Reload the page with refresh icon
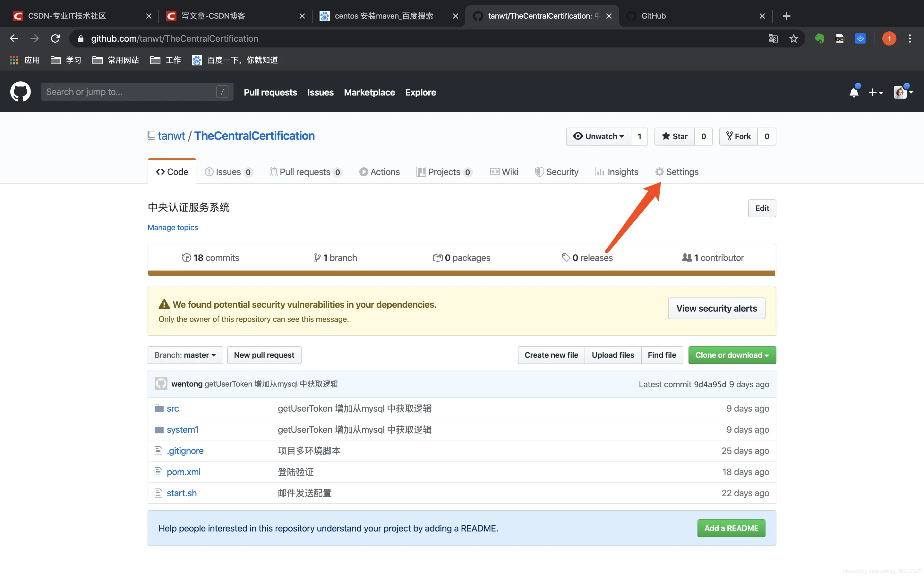This screenshot has height=577, width=924. pos(56,38)
